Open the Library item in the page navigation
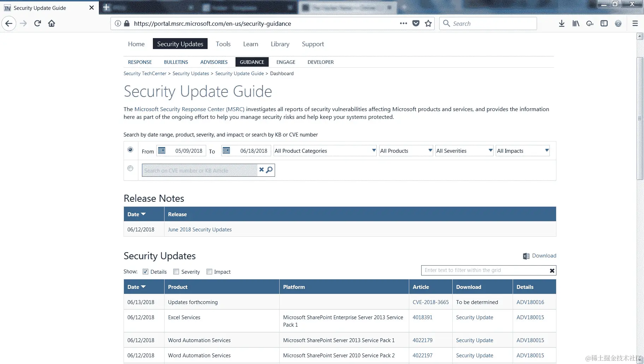 (x=280, y=44)
